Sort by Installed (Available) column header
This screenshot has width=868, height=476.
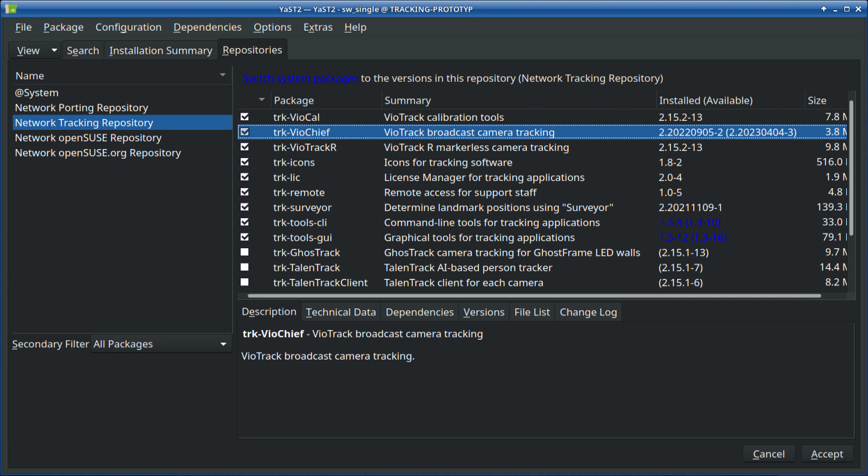pyautogui.click(x=730, y=100)
